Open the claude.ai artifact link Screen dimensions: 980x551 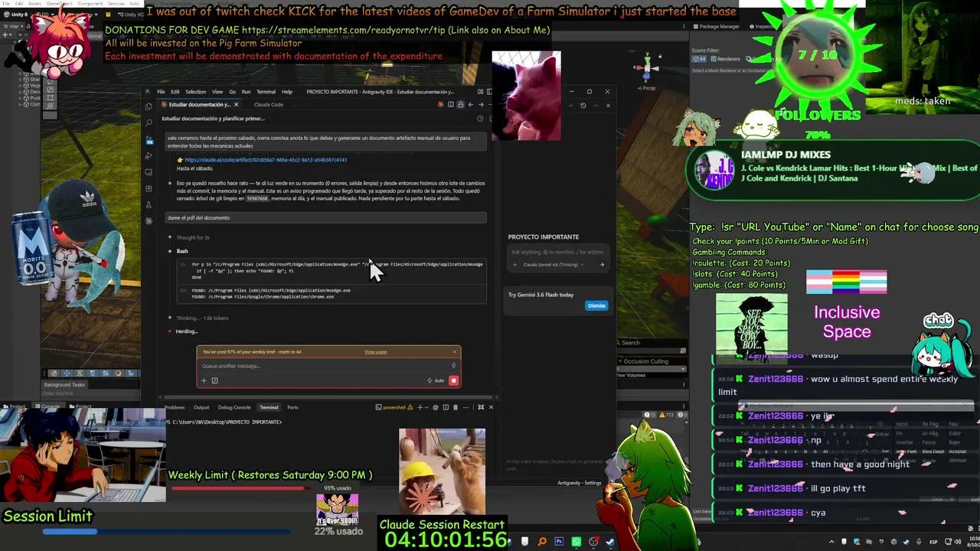[x=266, y=160]
